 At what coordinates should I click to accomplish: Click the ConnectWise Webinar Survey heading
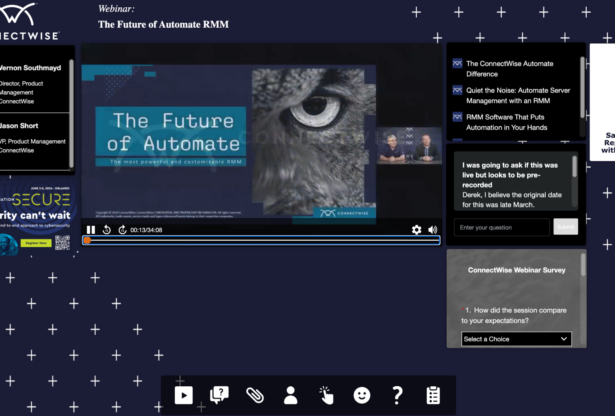click(517, 270)
